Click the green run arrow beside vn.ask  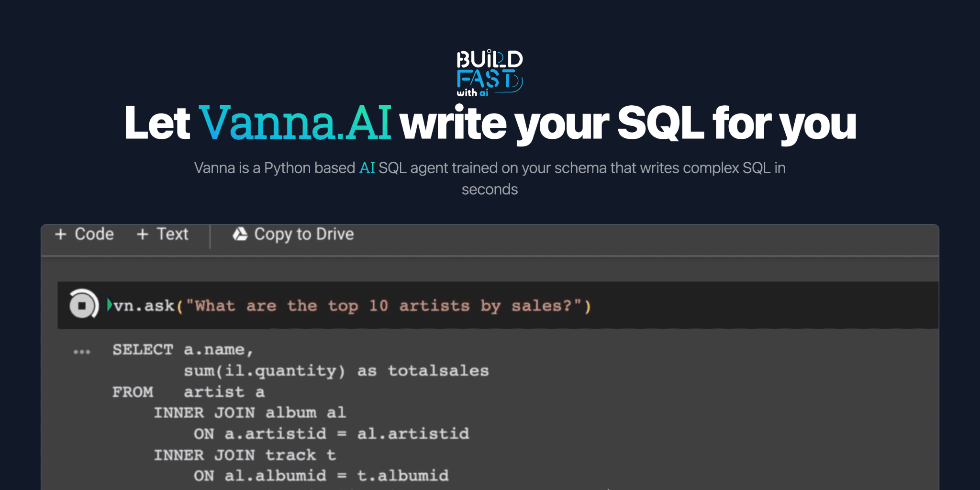click(x=109, y=305)
